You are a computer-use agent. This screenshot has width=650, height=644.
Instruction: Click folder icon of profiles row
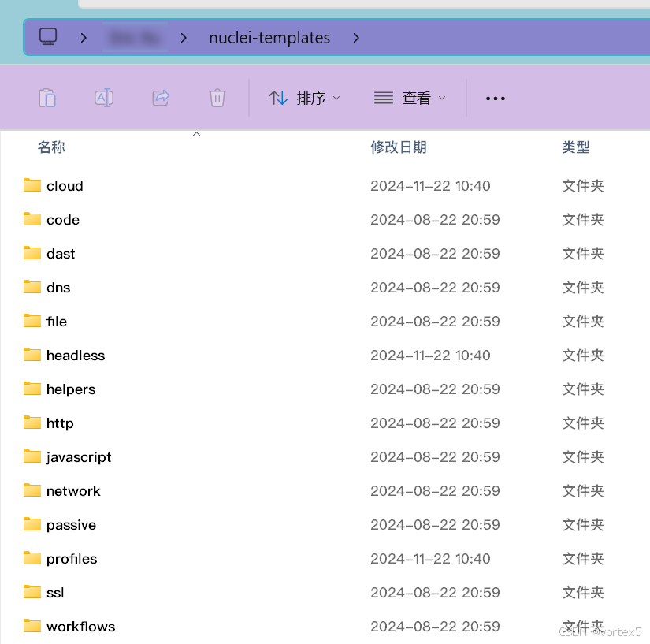pyautogui.click(x=32, y=558)
